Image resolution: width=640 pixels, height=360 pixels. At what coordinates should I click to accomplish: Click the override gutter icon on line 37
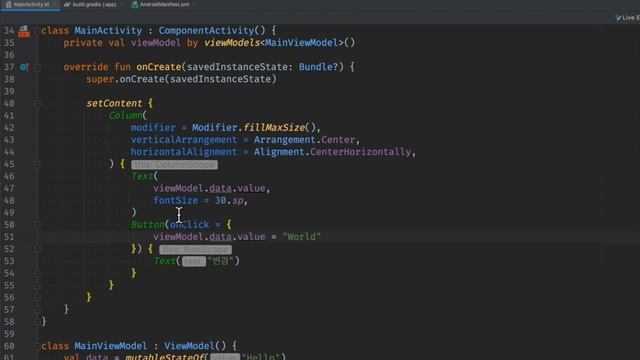point(24,67)
